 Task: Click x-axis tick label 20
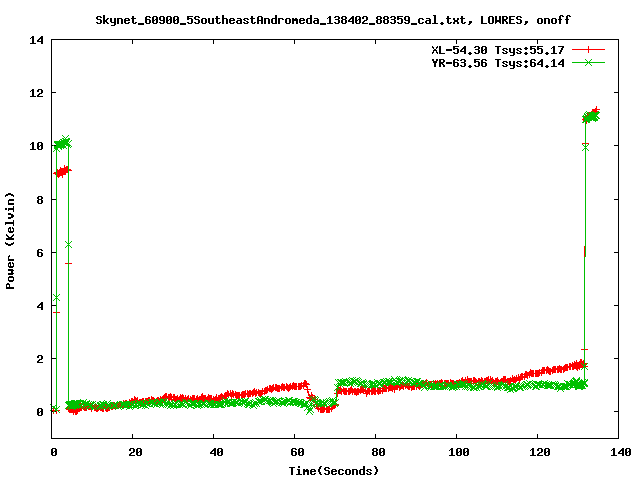pos(136,452)
